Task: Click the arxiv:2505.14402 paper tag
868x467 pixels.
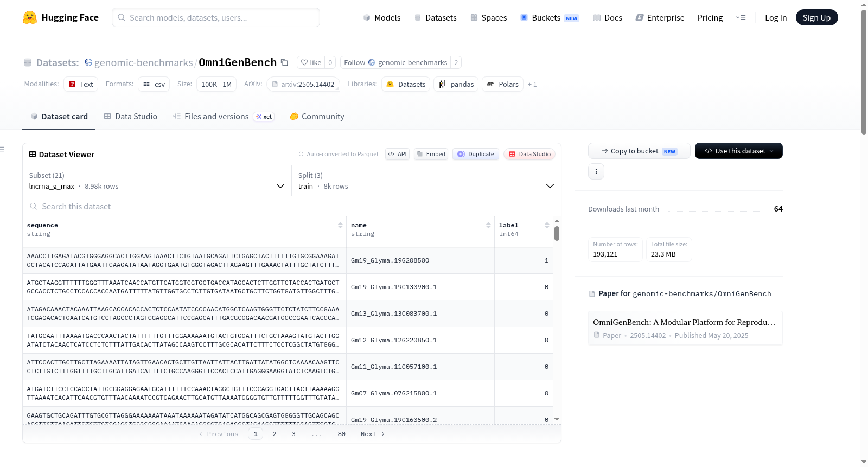Action: 303,84
